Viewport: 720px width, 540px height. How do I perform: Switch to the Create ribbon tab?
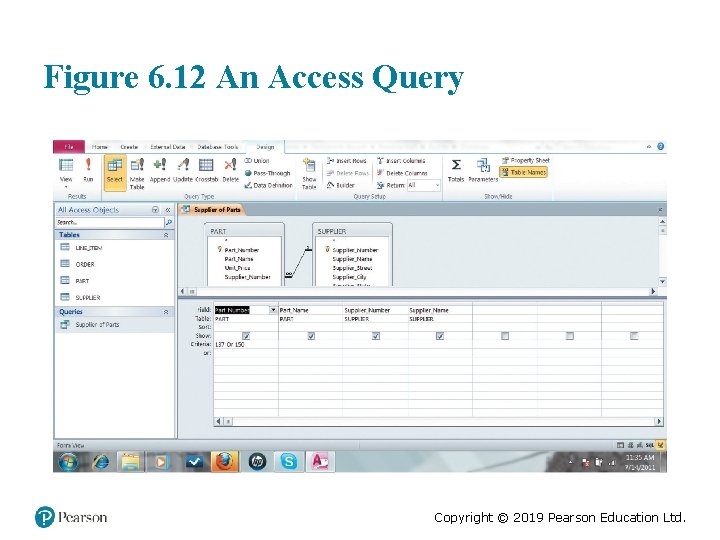[129, 147]
